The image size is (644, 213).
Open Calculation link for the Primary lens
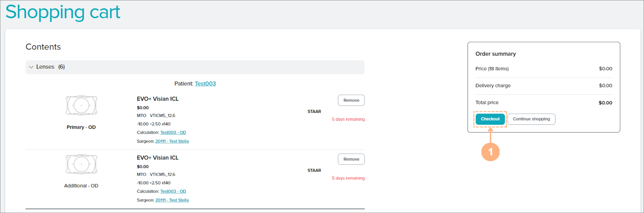[173, 133]
